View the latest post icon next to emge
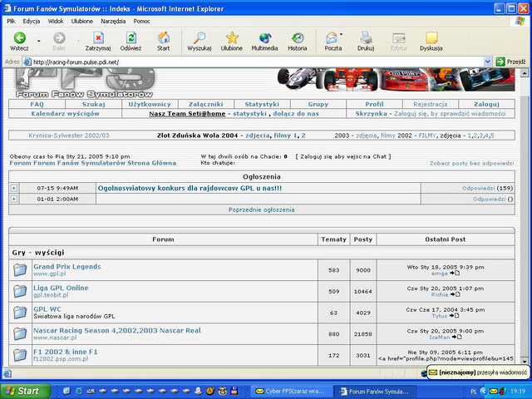This screenshot has height=399, width=532. click(x=455, y=273)
